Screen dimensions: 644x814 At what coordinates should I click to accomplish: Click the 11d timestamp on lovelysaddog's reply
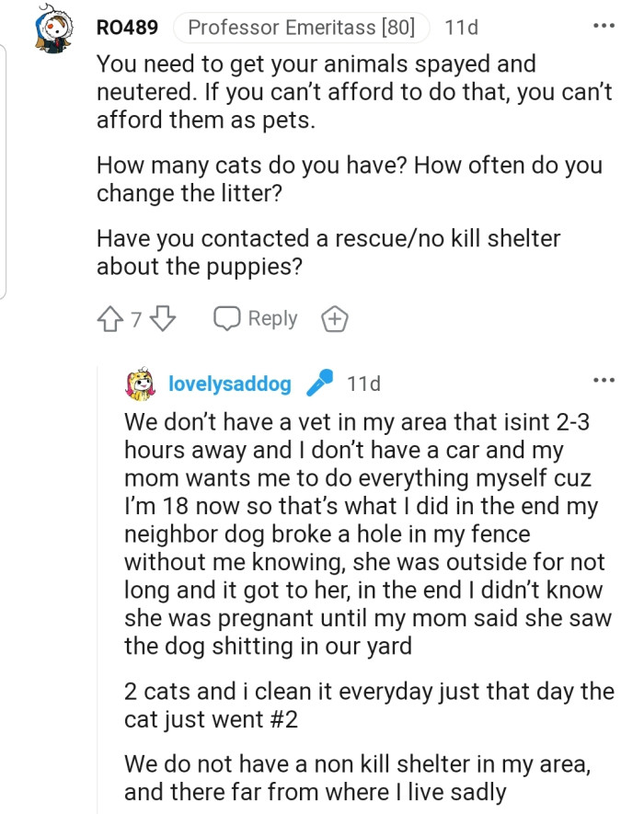click(363, 384)
